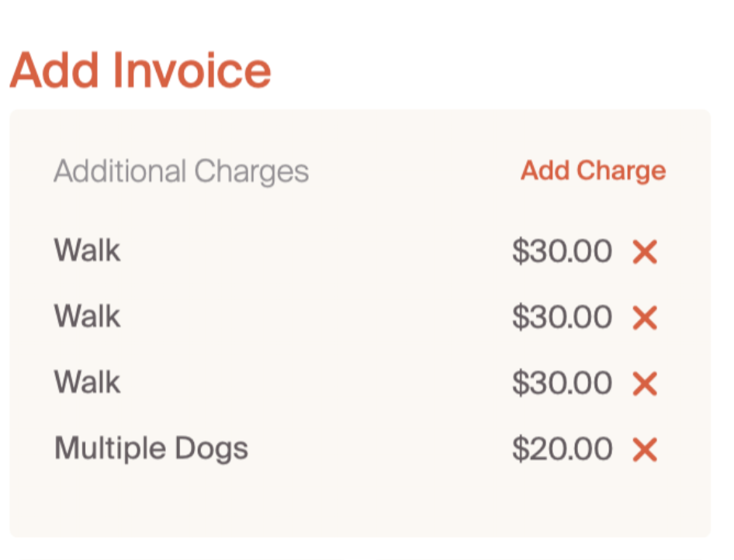Delete the second Walk charge
This screenshot has width=734, height=560.
(645, 318)
